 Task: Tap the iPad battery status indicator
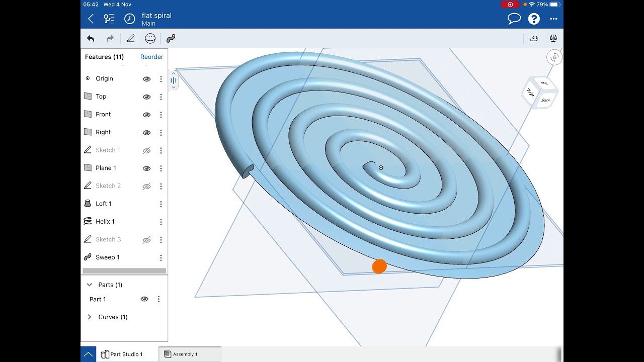554,4
